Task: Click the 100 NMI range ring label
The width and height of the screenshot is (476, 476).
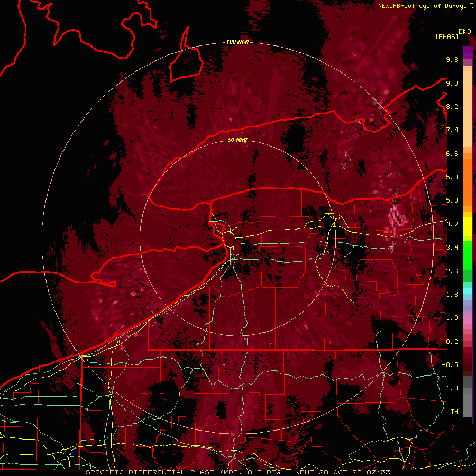Action: 237,42
